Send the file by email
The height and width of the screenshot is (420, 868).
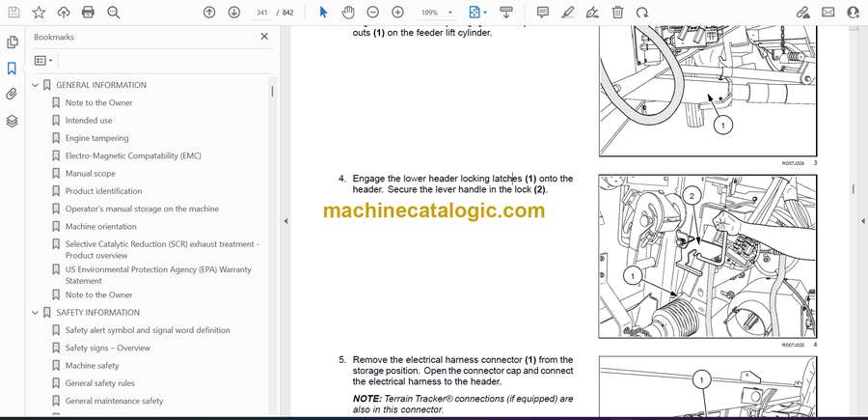click(x=828, y=13)
